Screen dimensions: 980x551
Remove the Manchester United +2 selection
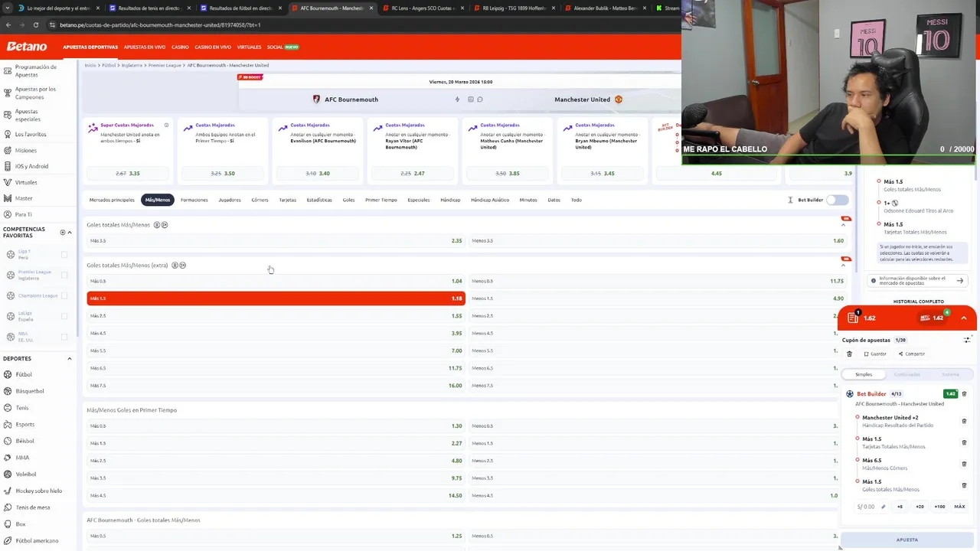click(964, 421)
